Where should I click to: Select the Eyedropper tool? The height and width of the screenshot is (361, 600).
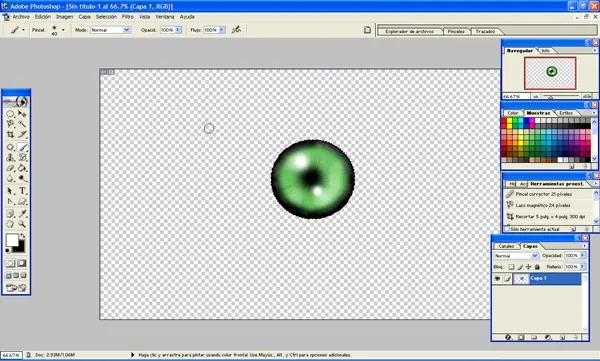[22, 214]
